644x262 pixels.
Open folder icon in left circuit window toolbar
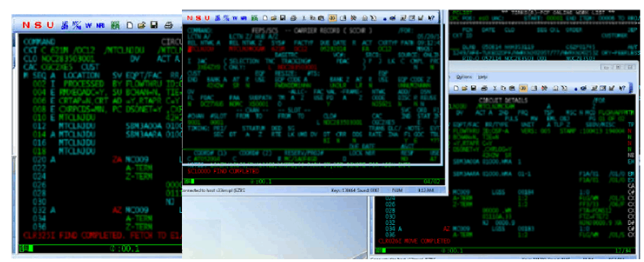point(141,25)
